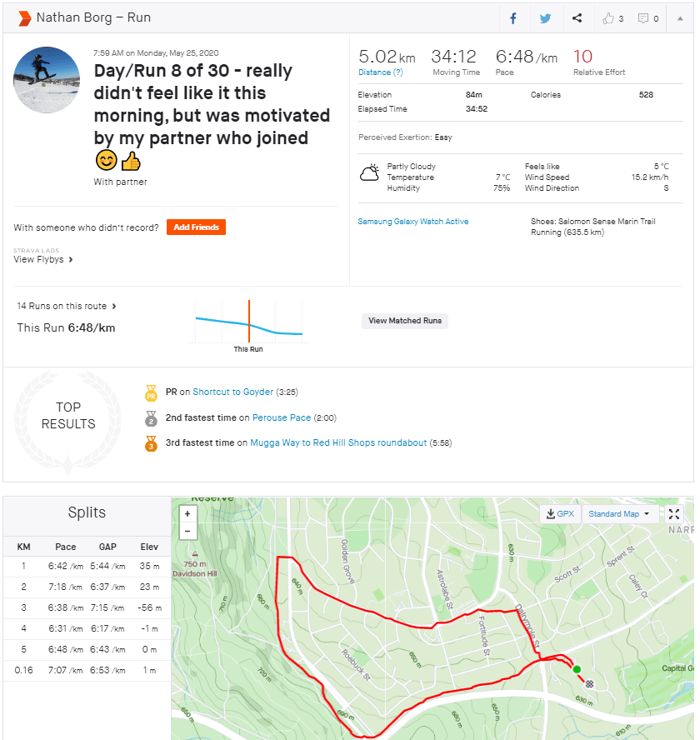This screenshot has height=740, width=700.
Task: Click the Add Friends button
Action: [x=196, y=227]
